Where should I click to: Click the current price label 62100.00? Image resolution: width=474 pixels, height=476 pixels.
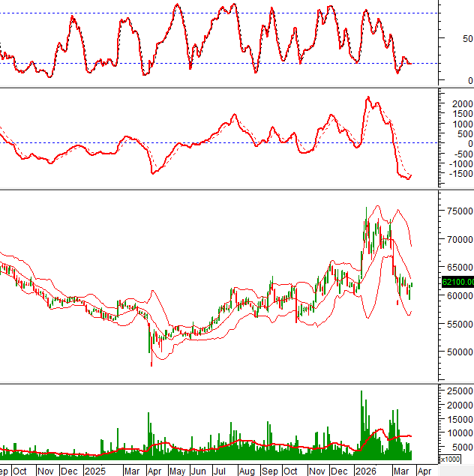point(457,282)
